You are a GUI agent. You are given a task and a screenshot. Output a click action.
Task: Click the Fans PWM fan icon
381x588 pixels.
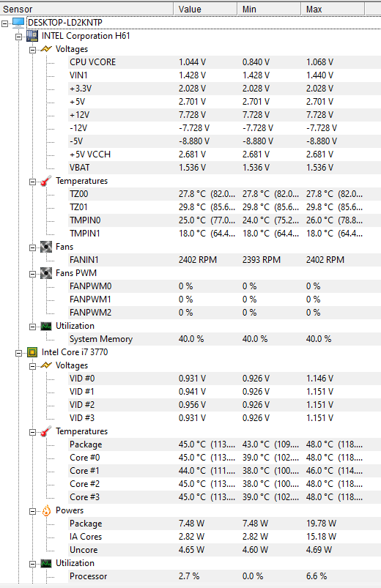click(x=46, y=273)
